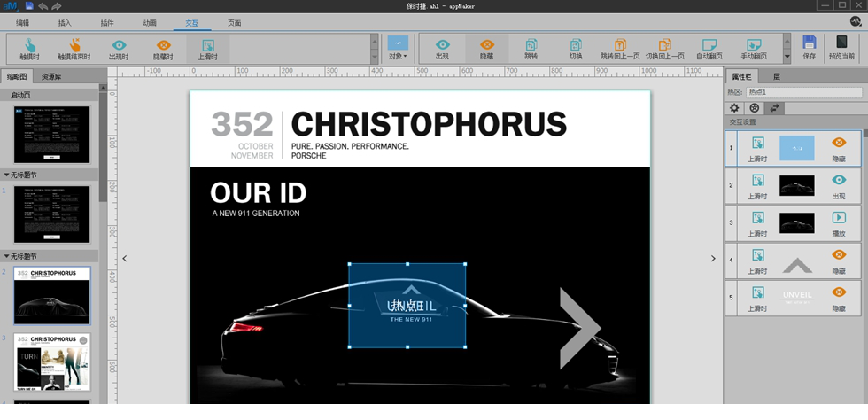
Task: Click the 保存 save button
Action: click(x=809, y=48)
